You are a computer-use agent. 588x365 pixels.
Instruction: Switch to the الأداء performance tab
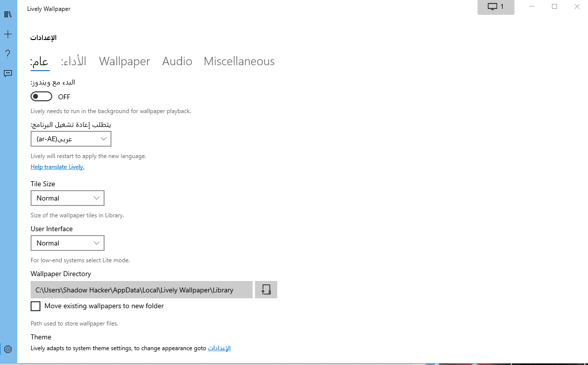click(x=73, y=61)
